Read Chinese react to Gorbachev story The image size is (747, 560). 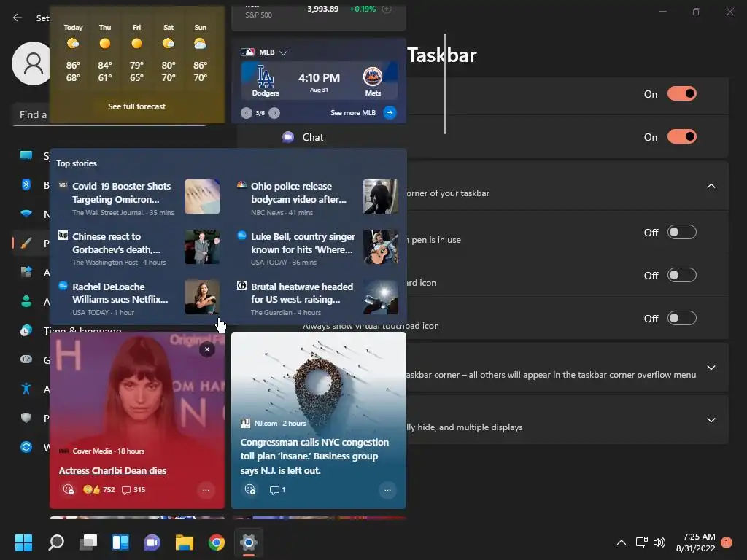click(116, 243)
